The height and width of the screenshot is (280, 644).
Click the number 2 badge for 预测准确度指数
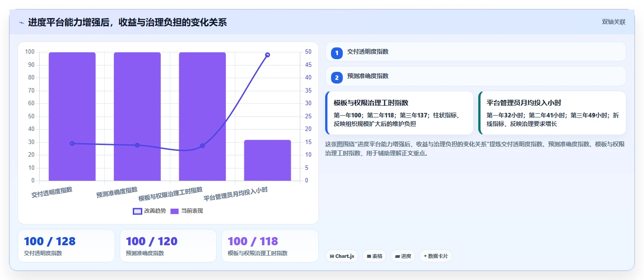pos(336,78)
